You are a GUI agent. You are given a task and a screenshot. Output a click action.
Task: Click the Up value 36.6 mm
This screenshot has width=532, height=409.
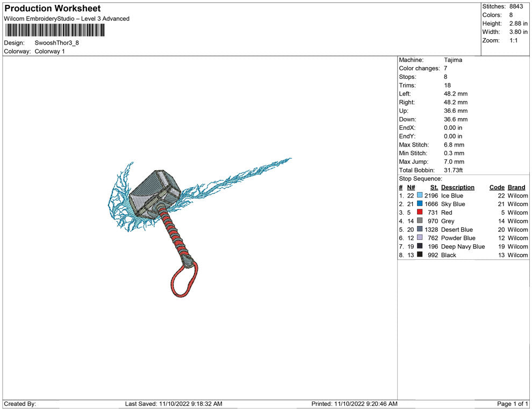(x=456, y=111)
